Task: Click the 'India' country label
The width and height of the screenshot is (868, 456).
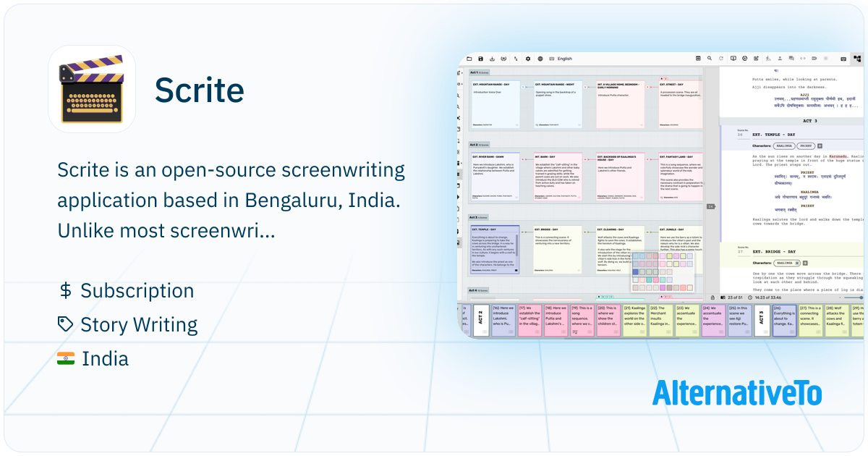Action: tap(105, 358)
